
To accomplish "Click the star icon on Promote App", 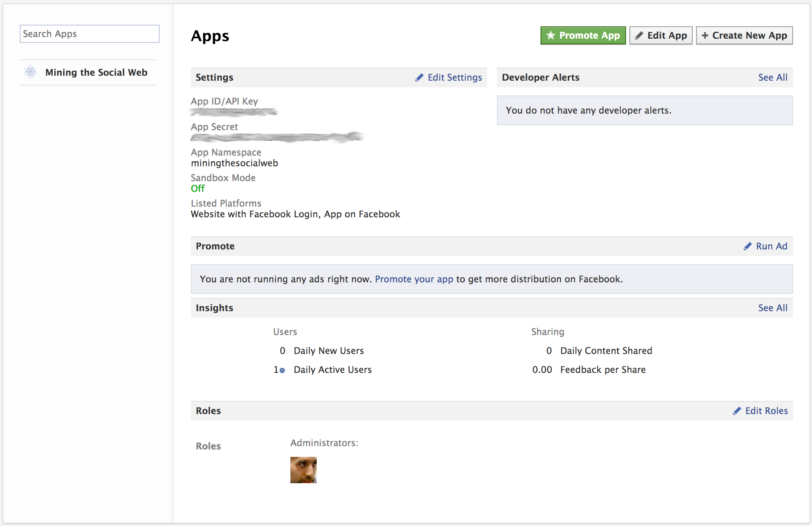I will (x=550, y=35).
